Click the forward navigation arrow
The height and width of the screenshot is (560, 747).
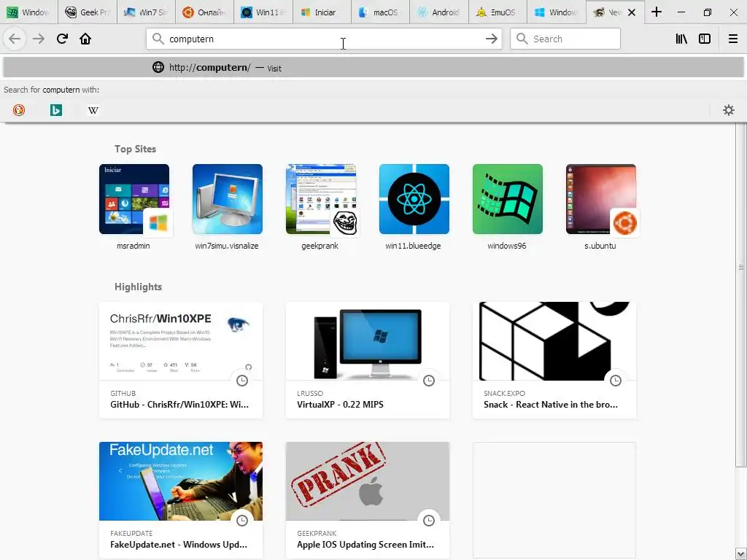(39, 39)
